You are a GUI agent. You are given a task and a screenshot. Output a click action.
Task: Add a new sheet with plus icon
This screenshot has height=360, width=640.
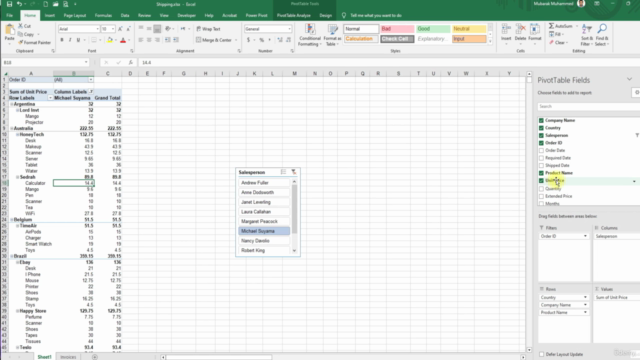point(95,357)
